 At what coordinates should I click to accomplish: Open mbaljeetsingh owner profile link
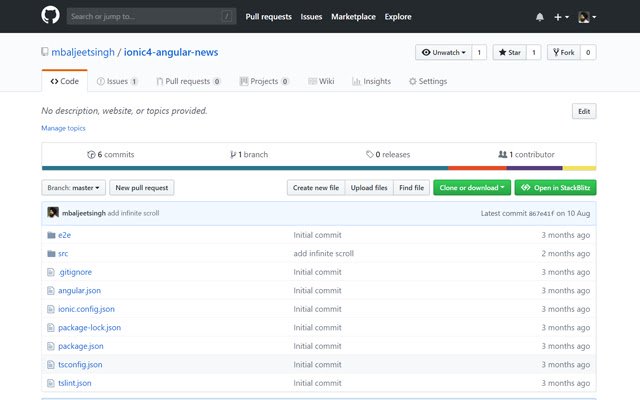click(x=83, y=52)
